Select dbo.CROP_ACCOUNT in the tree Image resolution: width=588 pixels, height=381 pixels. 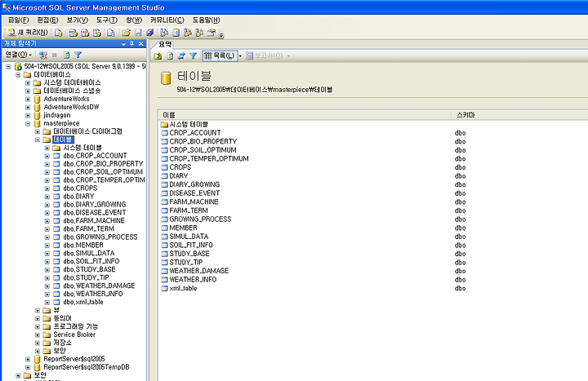(95, 156)
